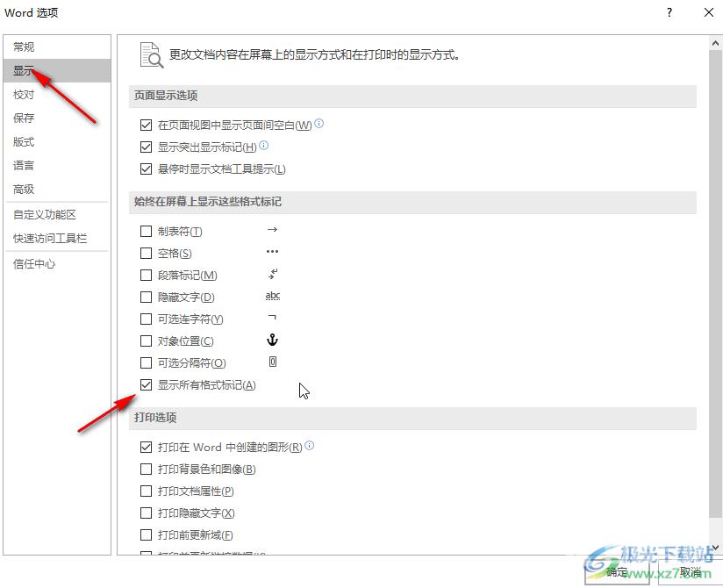723x588 pixels.
Task: Open the dialog help question mark
Action: pos(669,12)
